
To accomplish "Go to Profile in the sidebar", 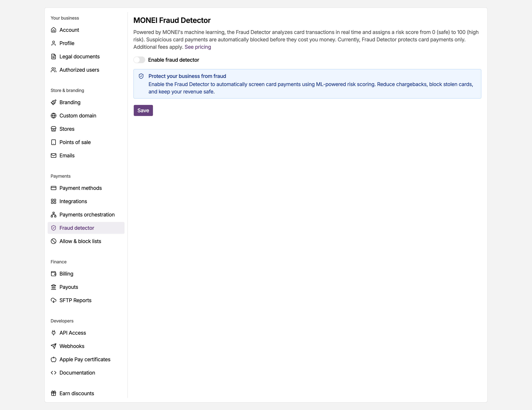I will pyautogui.click(x=86, y=43).
